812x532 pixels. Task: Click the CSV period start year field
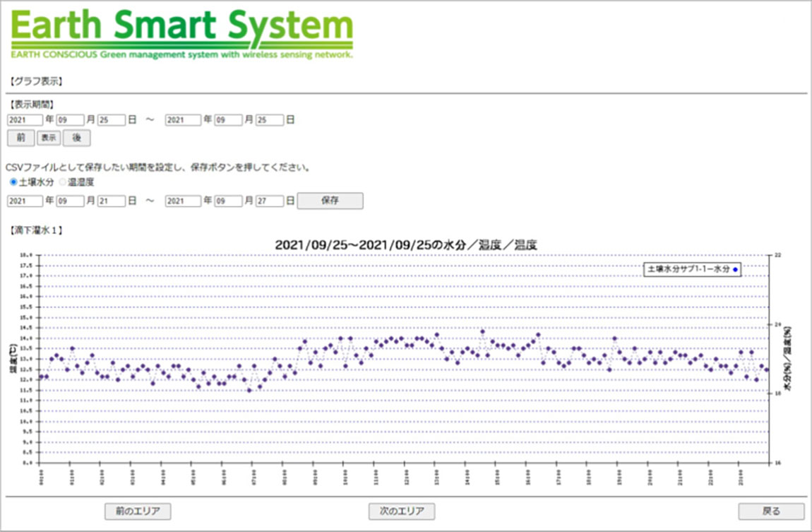coord(25,201)
